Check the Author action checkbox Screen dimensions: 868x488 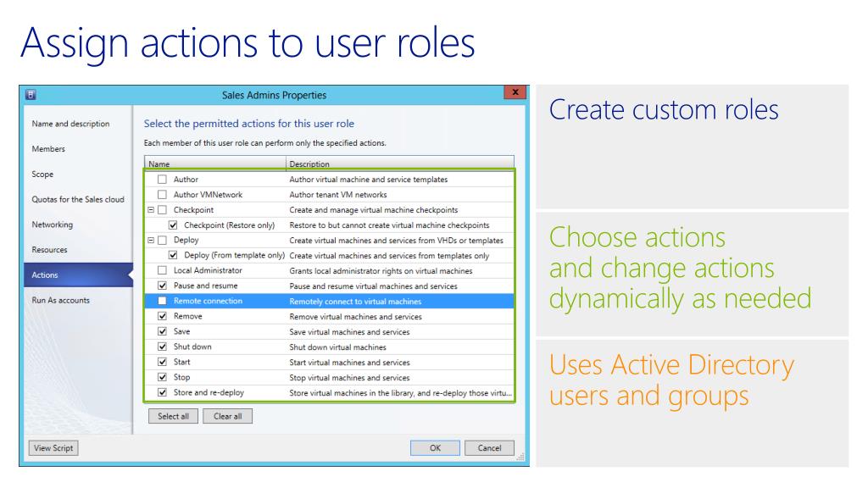point(162,180)
